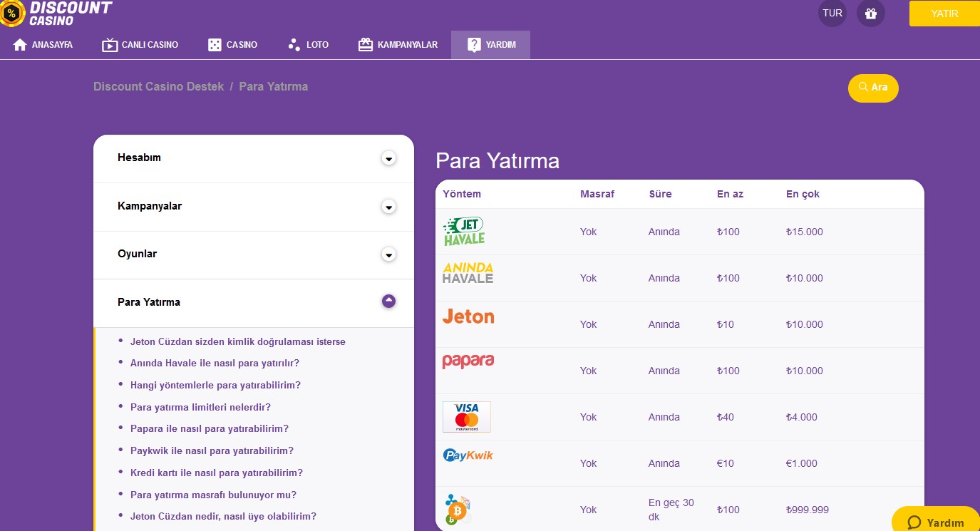
Task: Open the Canlı Casino menu item
Action: (140, 45)
